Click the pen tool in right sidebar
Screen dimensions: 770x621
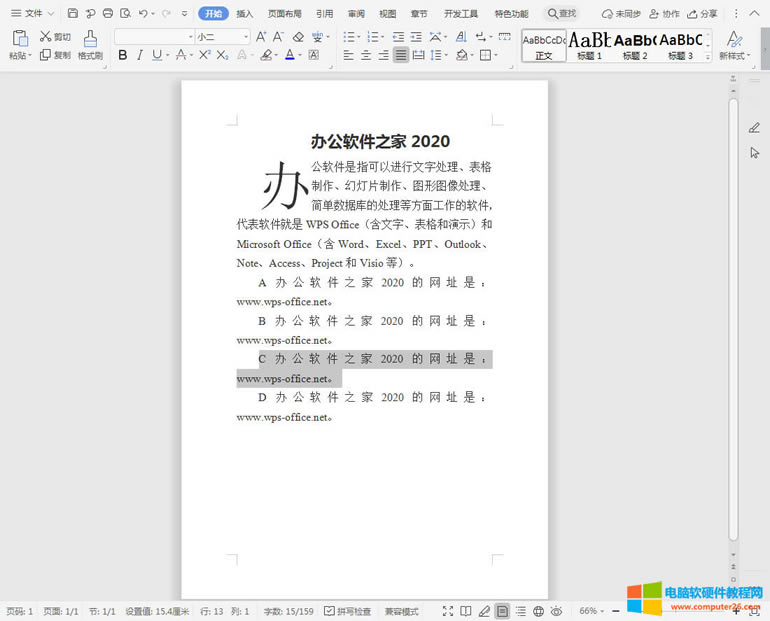coord(754,127)
